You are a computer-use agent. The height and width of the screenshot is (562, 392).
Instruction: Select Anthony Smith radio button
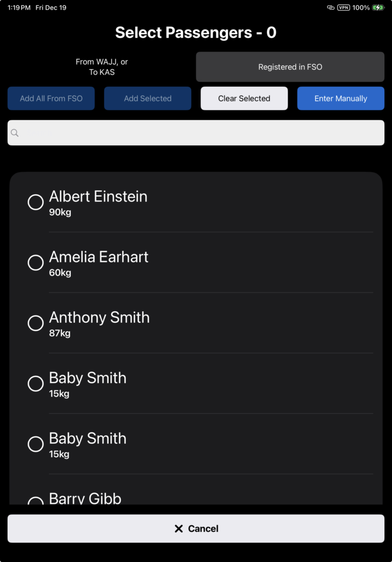(36, 323)
